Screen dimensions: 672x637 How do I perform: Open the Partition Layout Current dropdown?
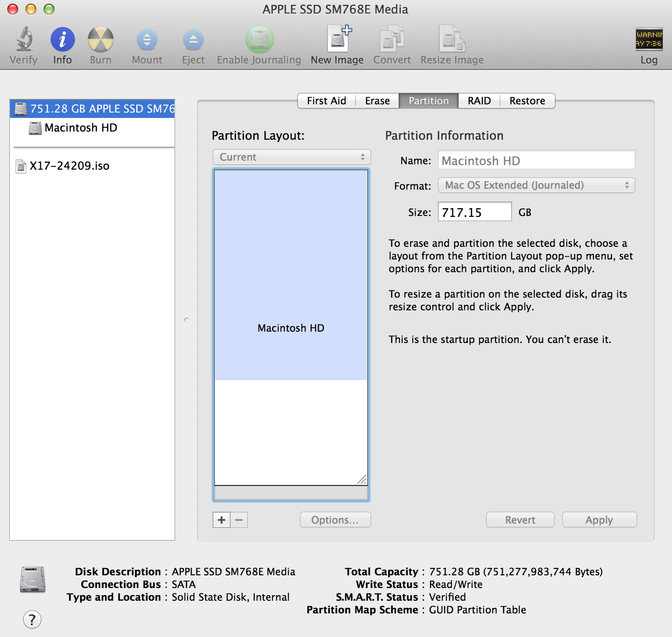(x=292, y=157)
